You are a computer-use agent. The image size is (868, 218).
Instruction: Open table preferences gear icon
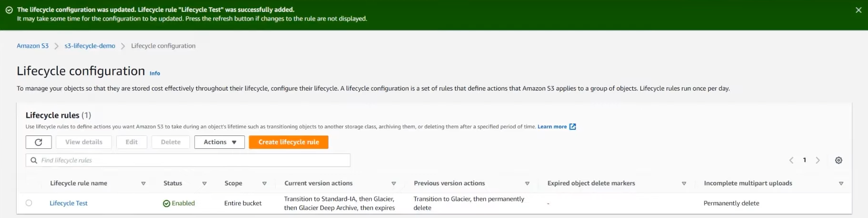[x=838, y=160]
